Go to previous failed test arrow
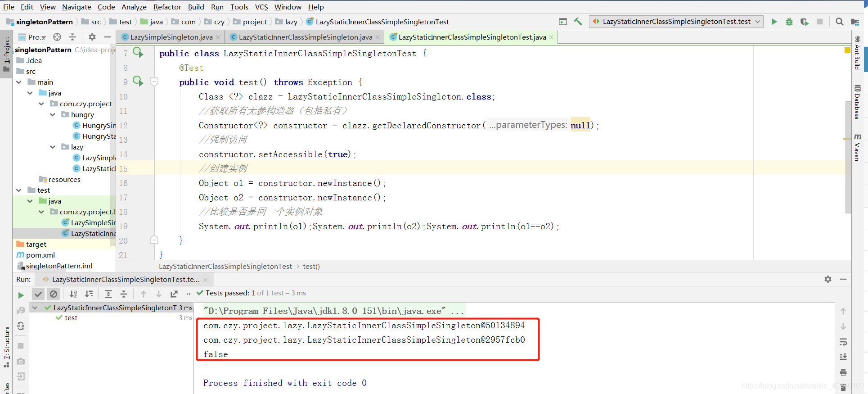Viewport: 868px width, 394px height. coord(144,294)
